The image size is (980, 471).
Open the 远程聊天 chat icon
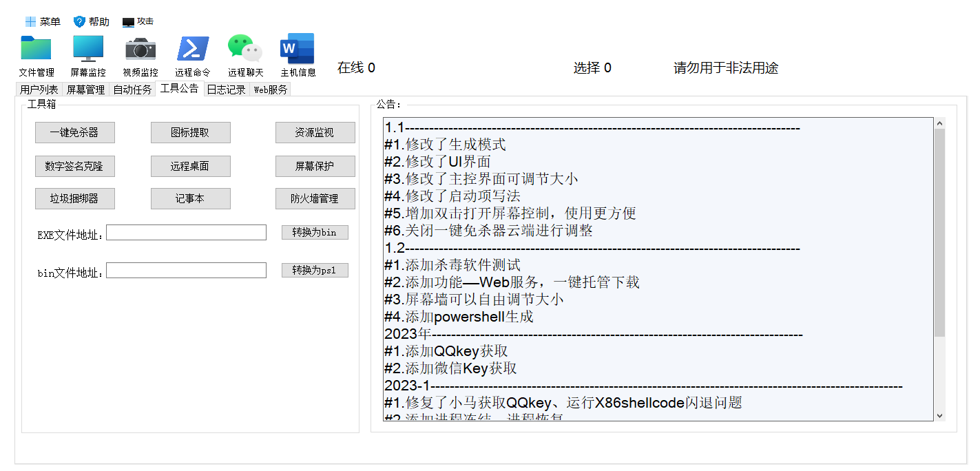245,49
